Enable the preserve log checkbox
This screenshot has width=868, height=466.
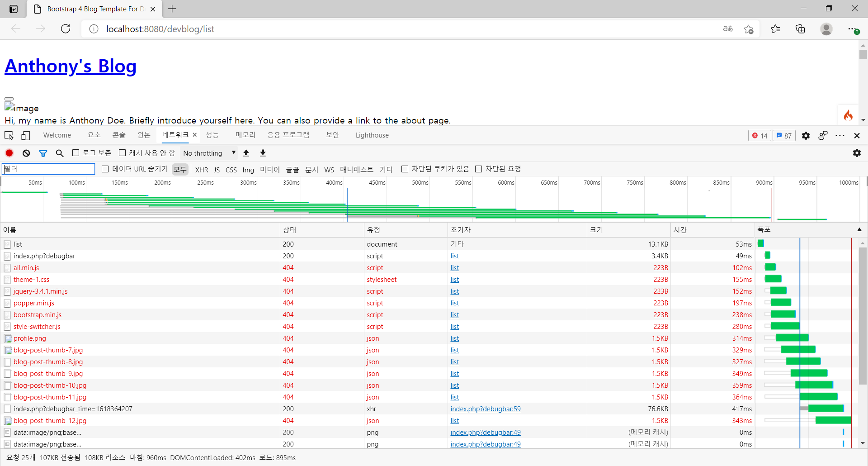point(76,153)
